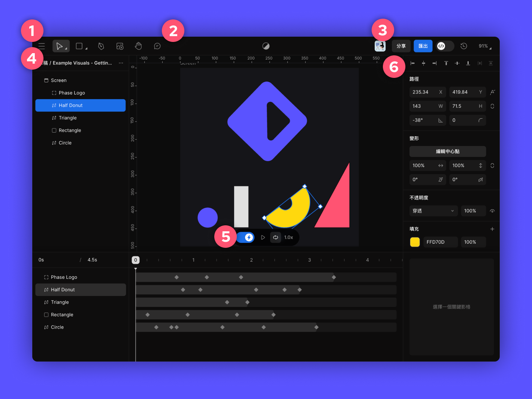This screenshot has height=399, width=532.
Task: Open the 91% zoom dropdown
Action: [485, 46]
